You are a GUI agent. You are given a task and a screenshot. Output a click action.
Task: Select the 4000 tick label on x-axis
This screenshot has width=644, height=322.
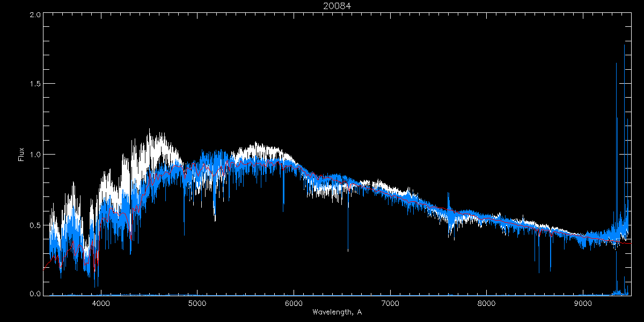(101, 303)
